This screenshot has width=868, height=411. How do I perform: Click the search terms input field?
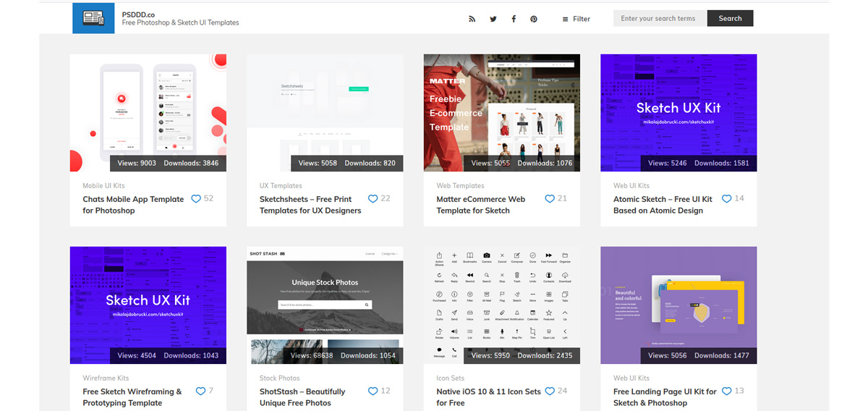(x=660, y=18)
